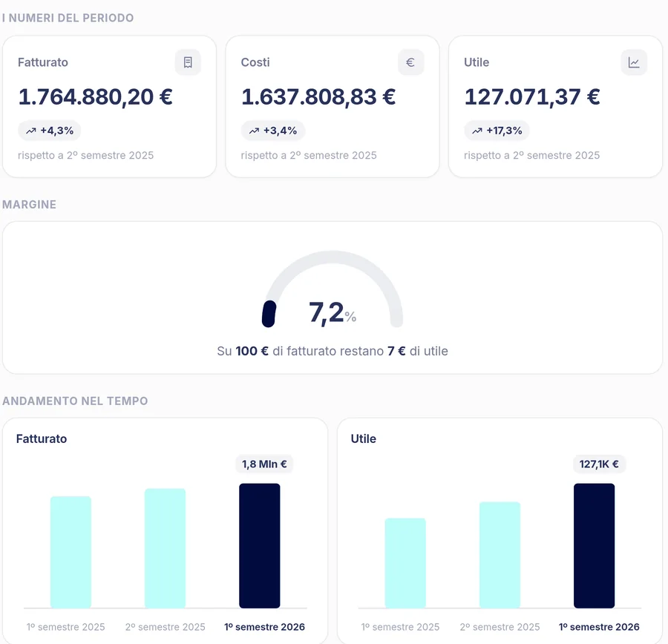Click the receipt icon on Fatturato card
This screenshot has width=668, height=644.
188,62
